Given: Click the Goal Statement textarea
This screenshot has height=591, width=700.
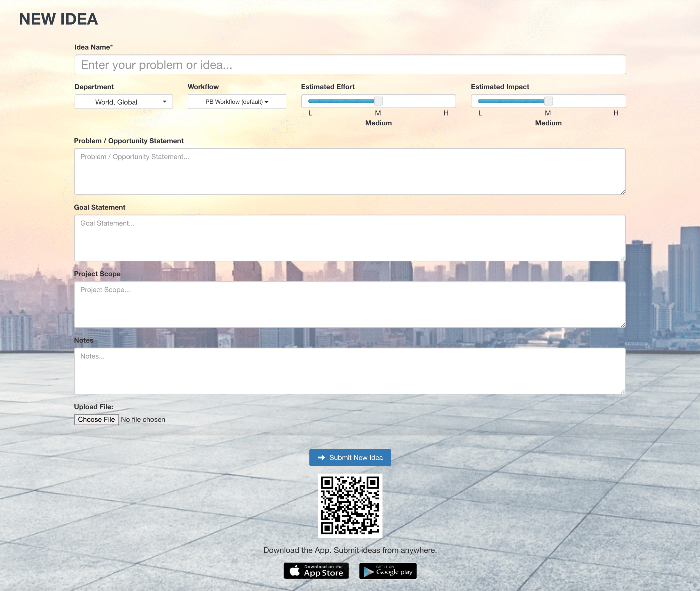Looking at the screenshot, I should click(x=350, y=238).
